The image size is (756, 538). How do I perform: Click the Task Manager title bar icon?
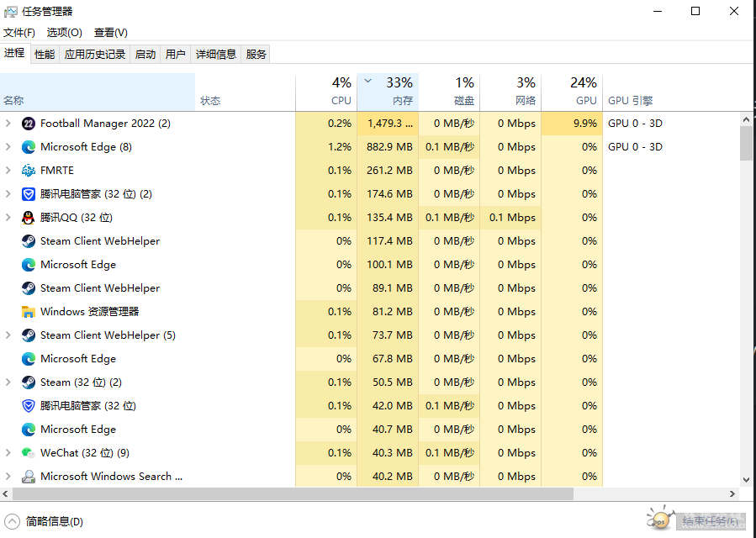pyautogui.click(x=11, y=12)
